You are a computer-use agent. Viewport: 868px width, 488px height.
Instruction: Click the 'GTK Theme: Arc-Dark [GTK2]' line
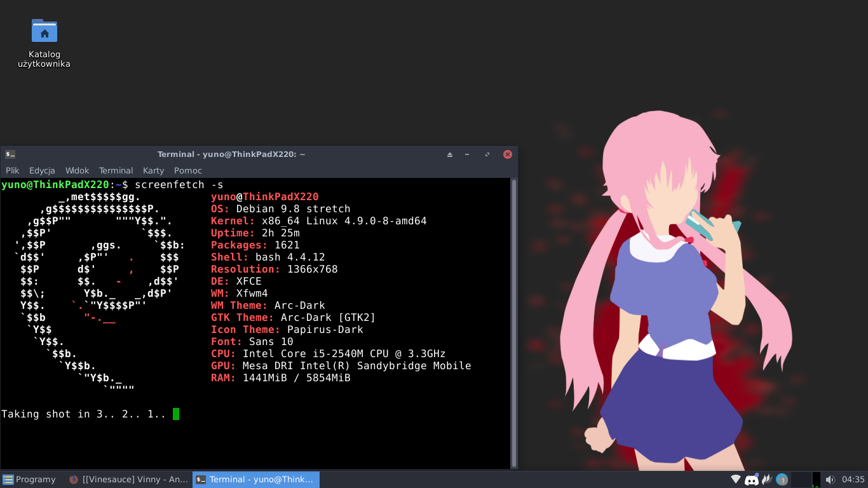pos(294,318)
